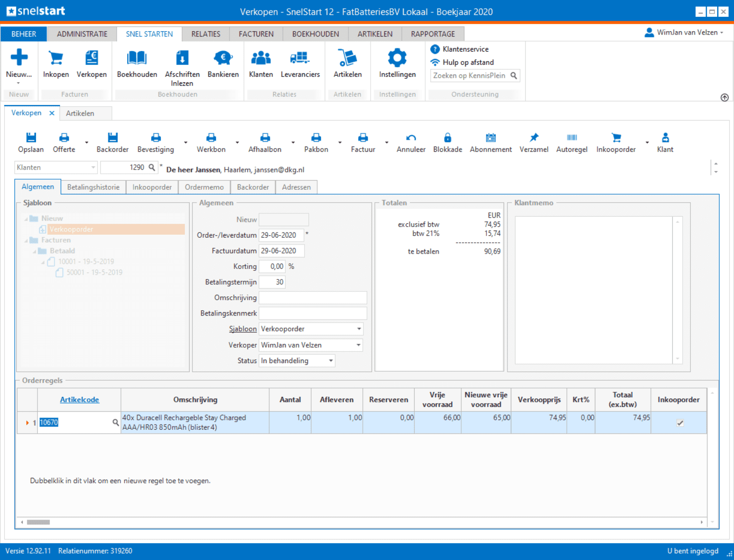Click the Verzamel pin icon

point(534,138)
